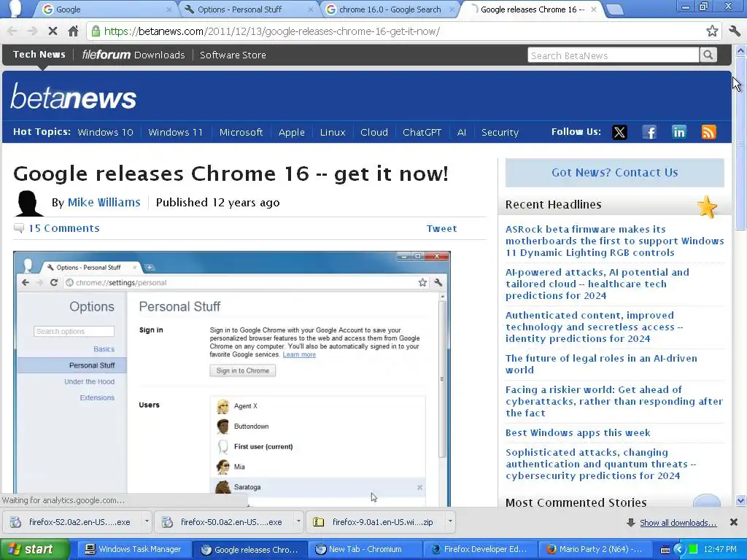
Task: Expand options for firefox-50.0a2 download
Action: tap(298, 522)
